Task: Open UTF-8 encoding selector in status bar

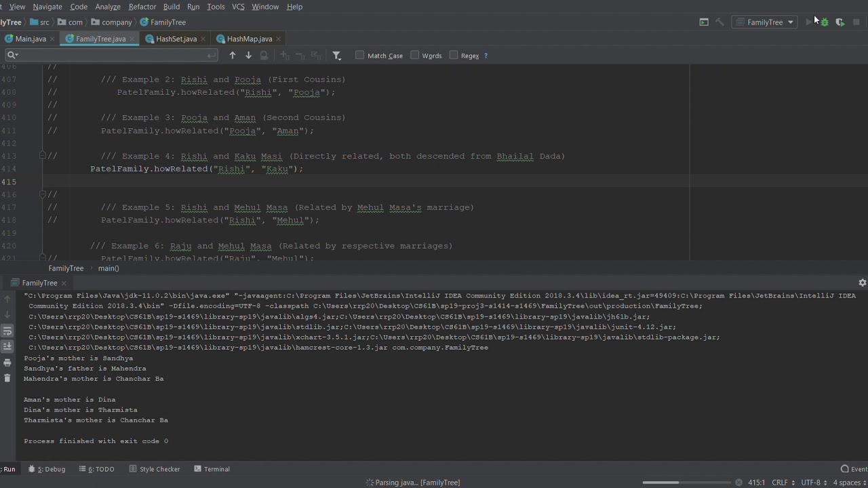Action: click(814, 483)
